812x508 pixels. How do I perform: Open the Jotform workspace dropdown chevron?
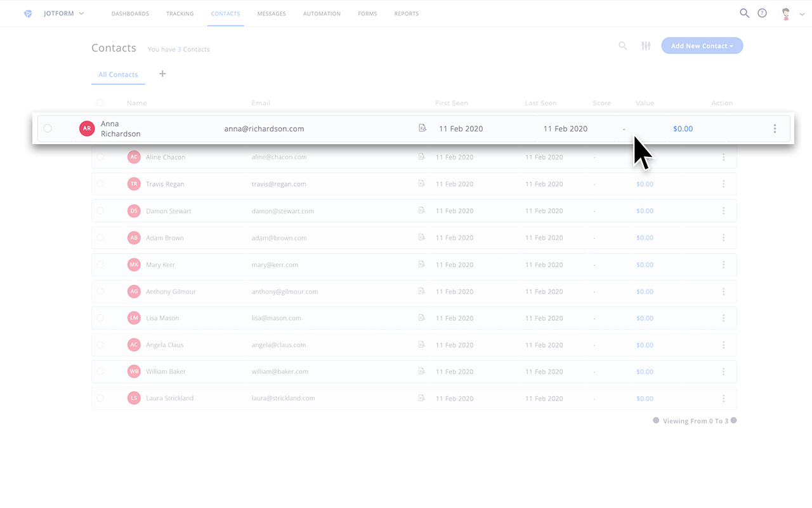[x=81, y=13]
